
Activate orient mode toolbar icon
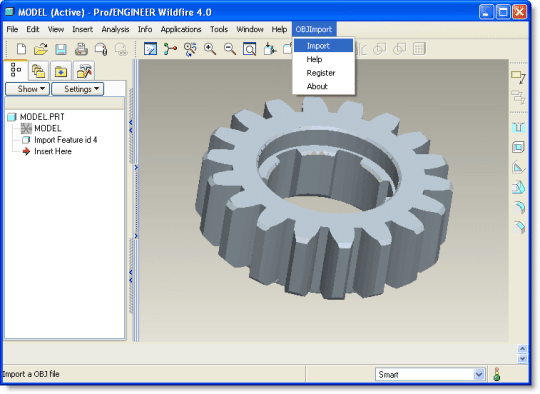(x=190, y=49)
